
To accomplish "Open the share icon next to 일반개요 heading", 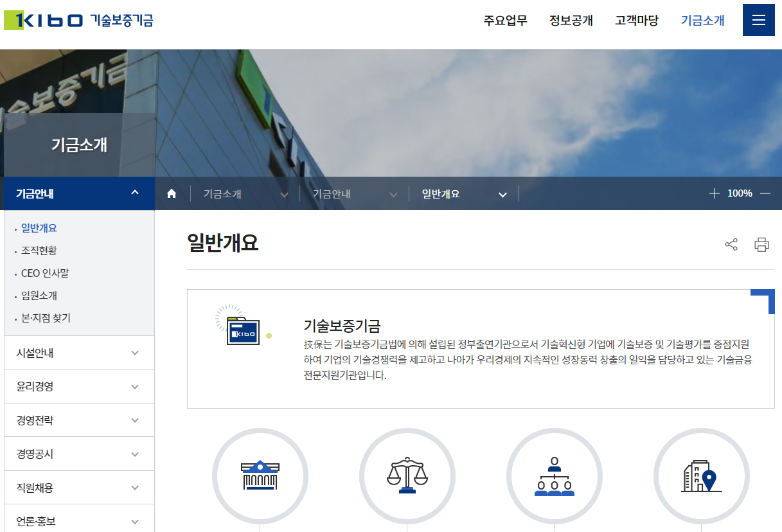I will [731, 244].
